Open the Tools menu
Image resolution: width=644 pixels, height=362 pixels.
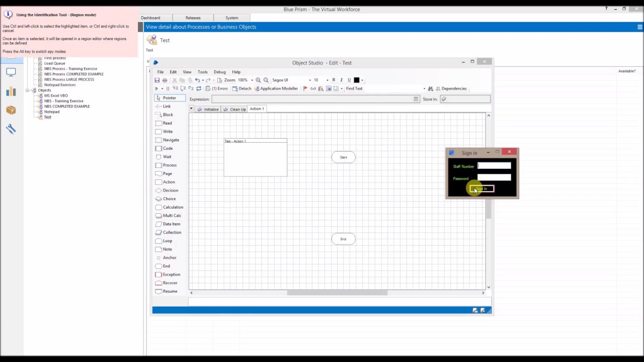coord(202,72)
